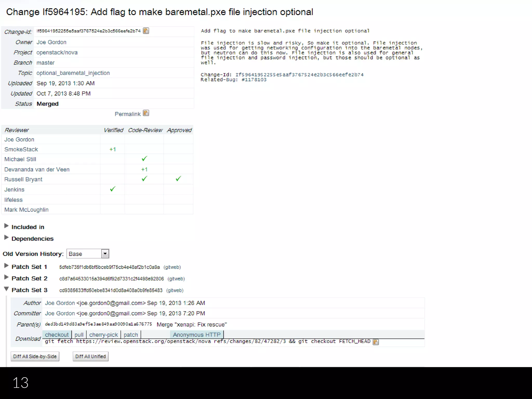Screen dimensions: 532x399
Task: Select the Anonymous HTTP tab
Action: point(197,335)
